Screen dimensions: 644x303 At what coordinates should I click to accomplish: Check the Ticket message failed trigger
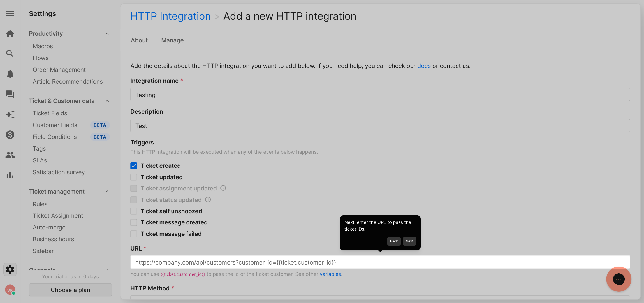point(134,234)
